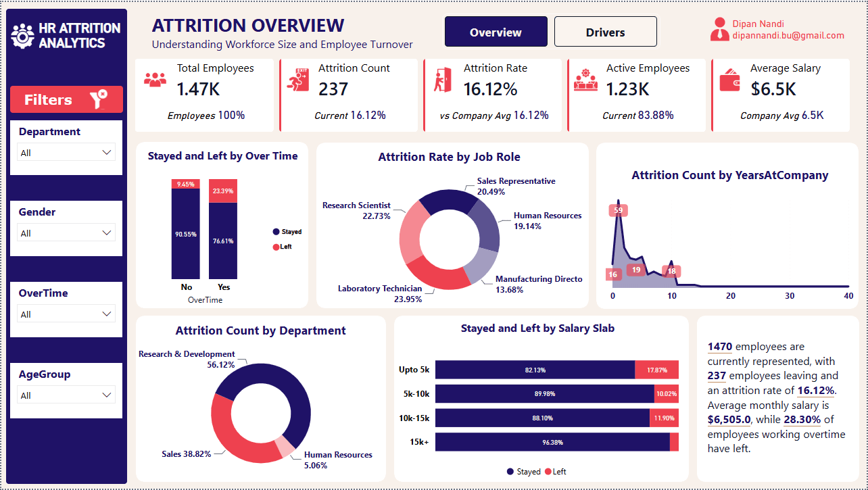Image resolution: width=868 pixels, height=490 pixels.
Task: Click the Manufacturing Director 13.68% label
Action: click(x=539, y=285)
